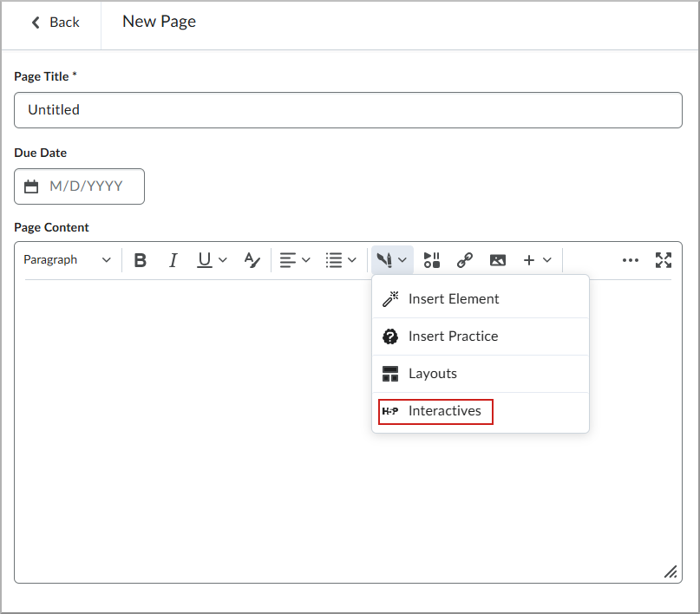Viewport: 700px width, 614px height.
Task: Open the calendar picker for Due Date
Action: coord(33,186)
